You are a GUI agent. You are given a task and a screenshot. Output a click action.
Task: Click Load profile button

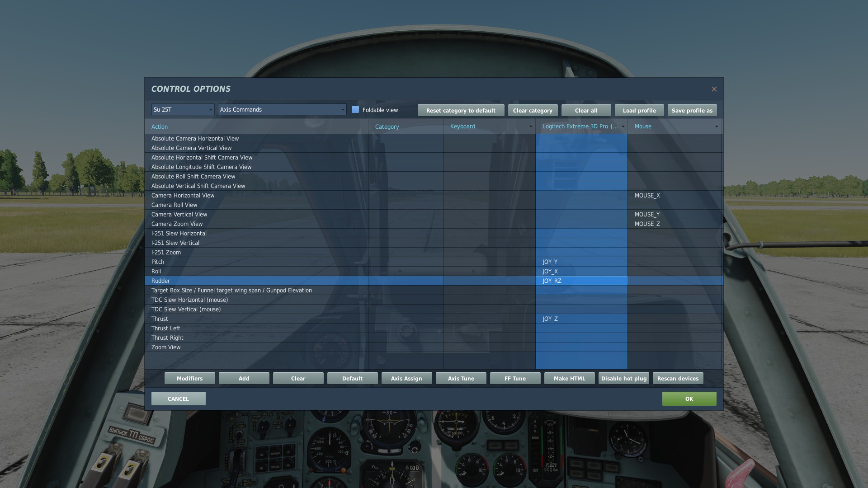point(639,111)
